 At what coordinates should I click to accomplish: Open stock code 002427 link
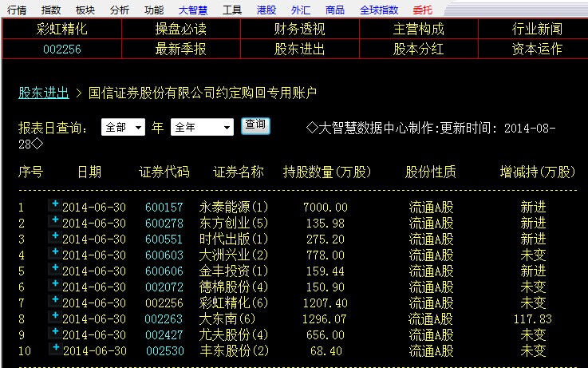(164, 334)
